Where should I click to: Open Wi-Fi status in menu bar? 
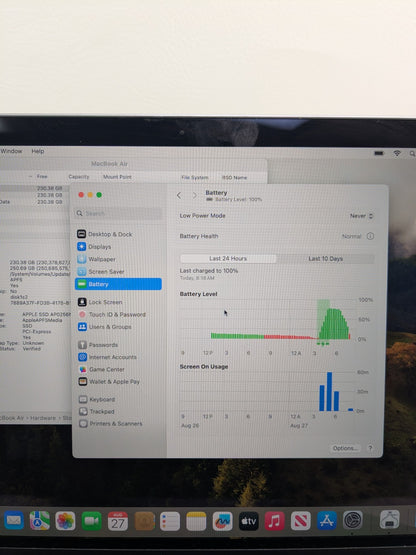(397, 153)
